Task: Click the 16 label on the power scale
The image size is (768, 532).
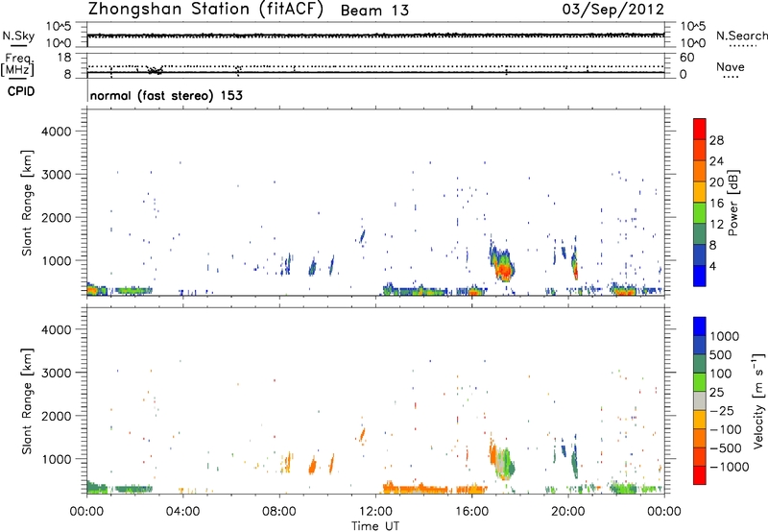Action: tap(716, 204)
